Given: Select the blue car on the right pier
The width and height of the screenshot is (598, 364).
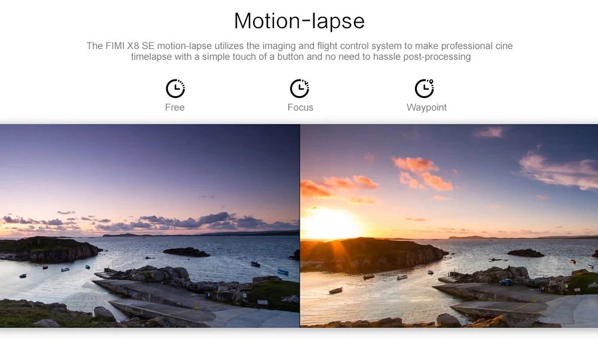Looking at the screenshot, I should tap(506, 282).
